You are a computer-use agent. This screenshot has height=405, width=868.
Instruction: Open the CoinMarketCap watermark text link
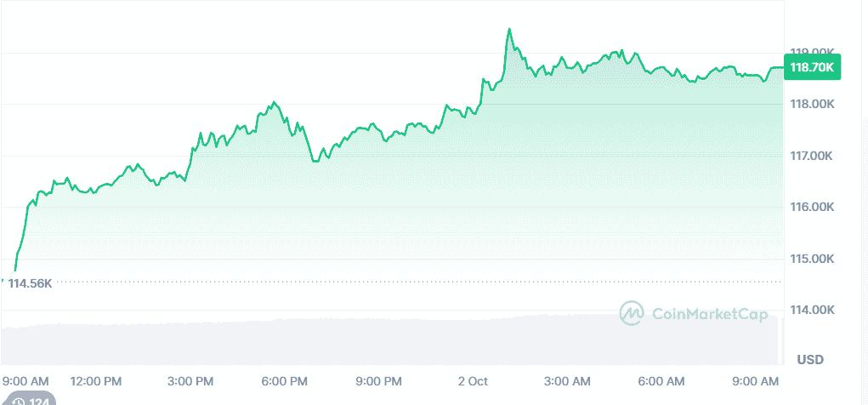pos(710,313)
